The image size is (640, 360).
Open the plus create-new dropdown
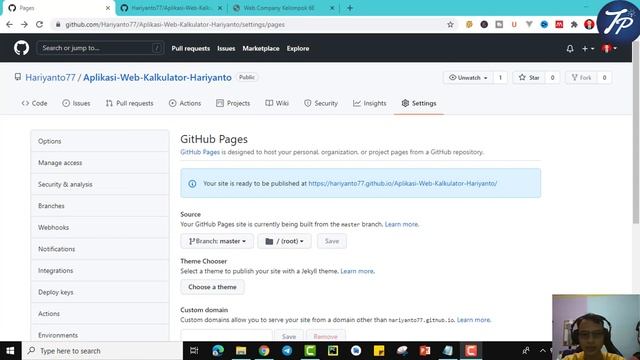(x=588, y=49)
